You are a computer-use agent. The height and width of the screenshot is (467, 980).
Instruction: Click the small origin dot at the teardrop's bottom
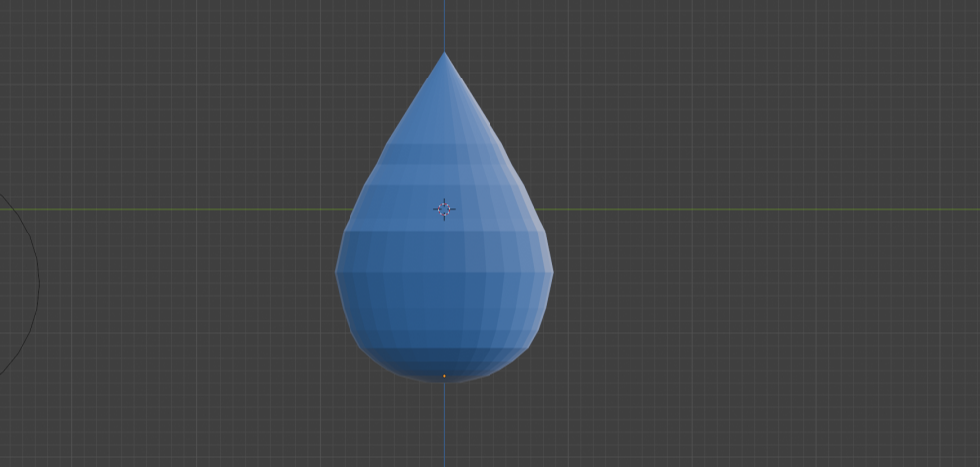(x=444, y=376)
